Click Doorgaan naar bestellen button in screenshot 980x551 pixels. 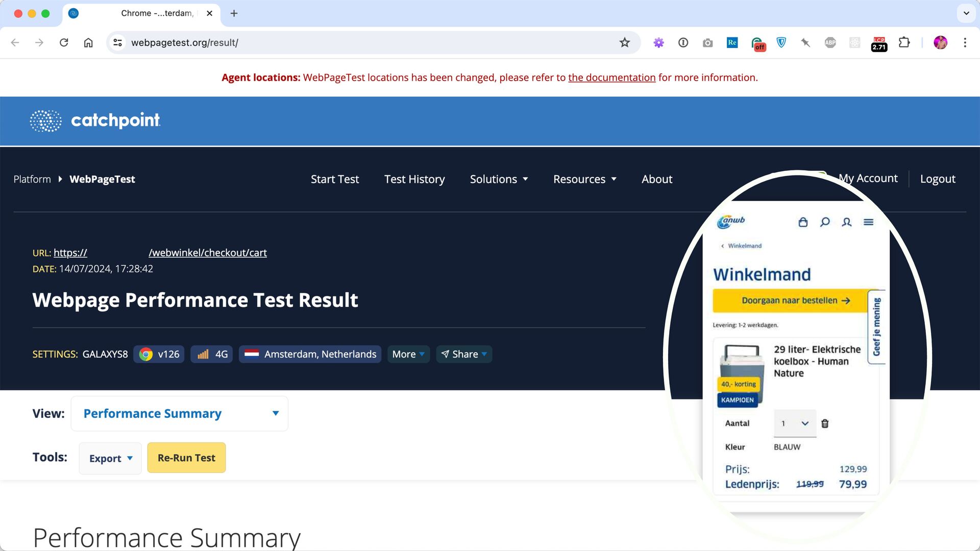[x=790, y=300]
